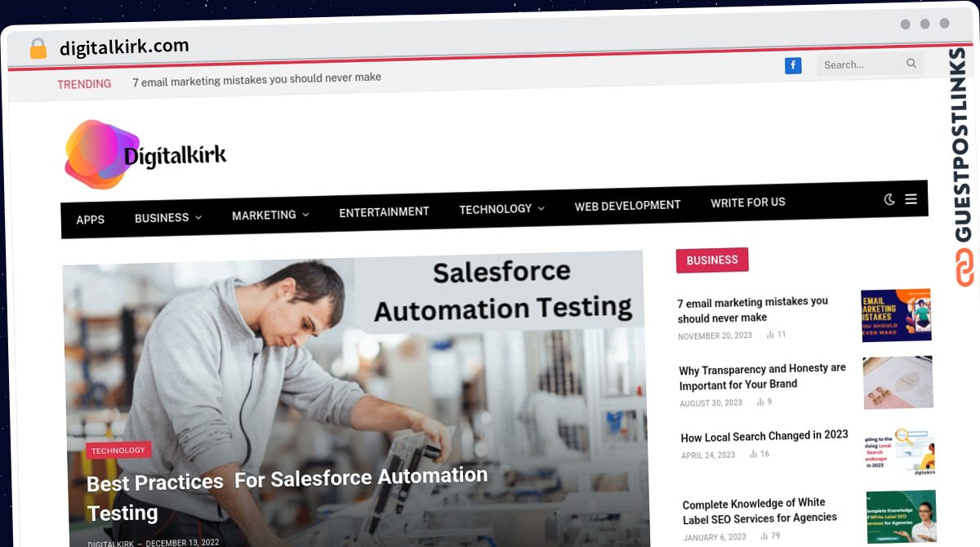
Task: Click the padlock icon in address bar
Action: pyautogui.click(x=38, y=49)
